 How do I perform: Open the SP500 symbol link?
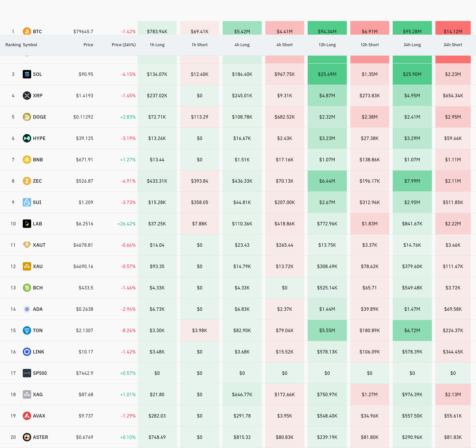click(40, 373)
